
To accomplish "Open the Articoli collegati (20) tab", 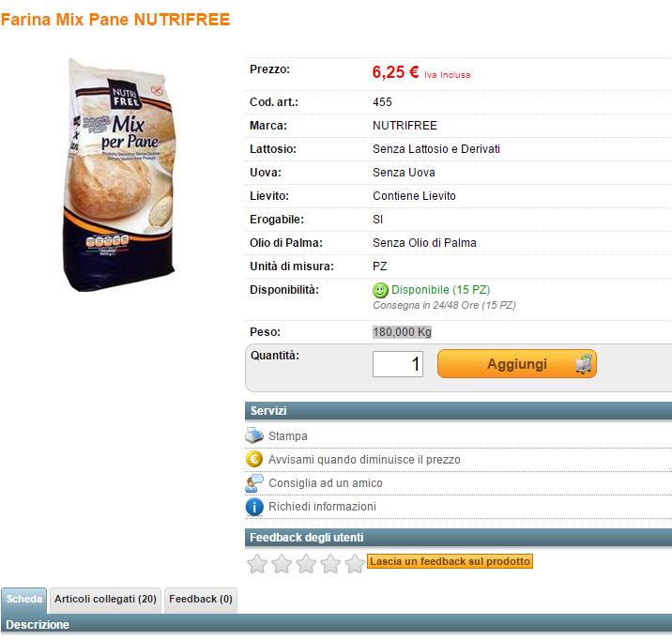I will point(105,600).
